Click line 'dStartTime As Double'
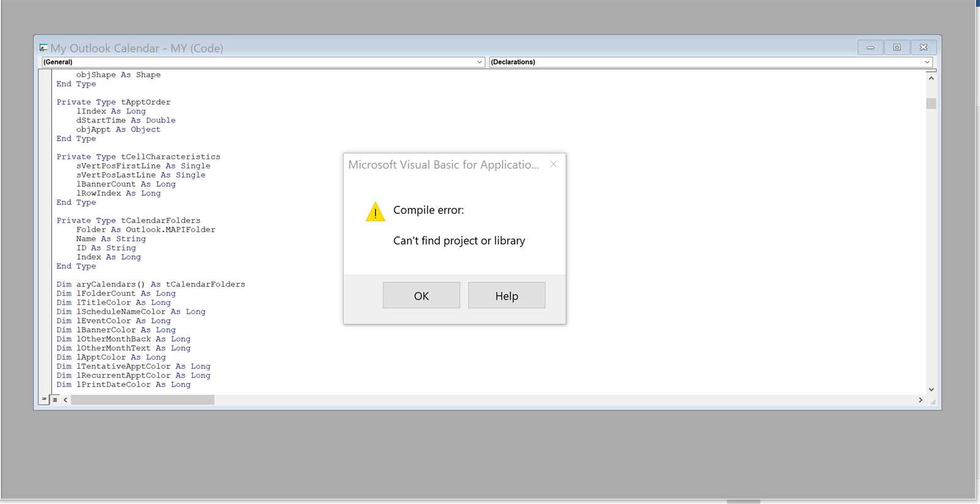Screen dimensions: 980x504 (126, 121)
